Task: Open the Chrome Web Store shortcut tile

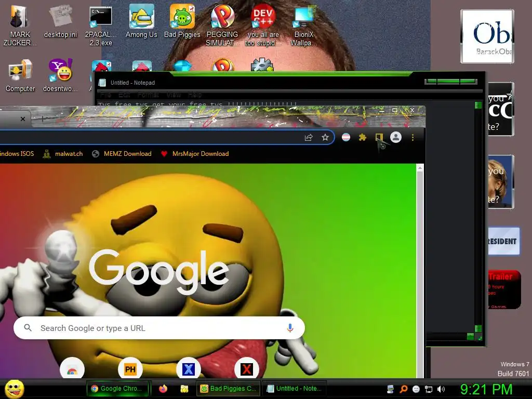Action: tap(72, 369)
